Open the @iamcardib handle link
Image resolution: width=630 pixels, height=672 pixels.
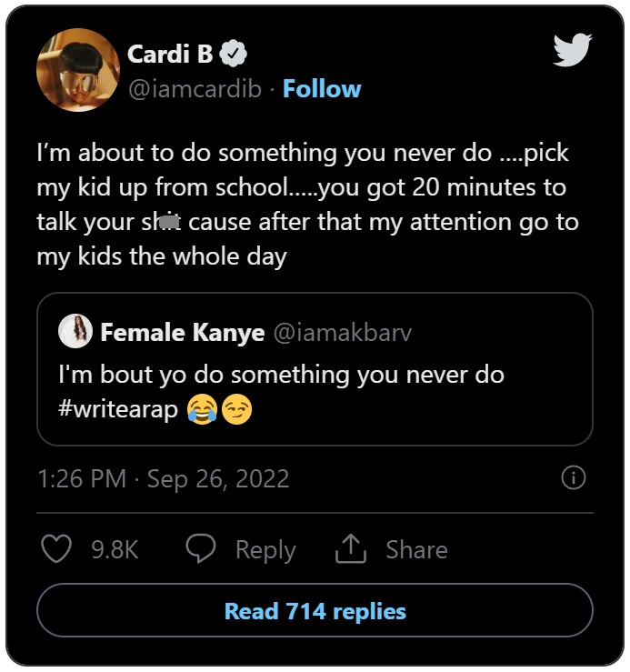click(195, 89)
